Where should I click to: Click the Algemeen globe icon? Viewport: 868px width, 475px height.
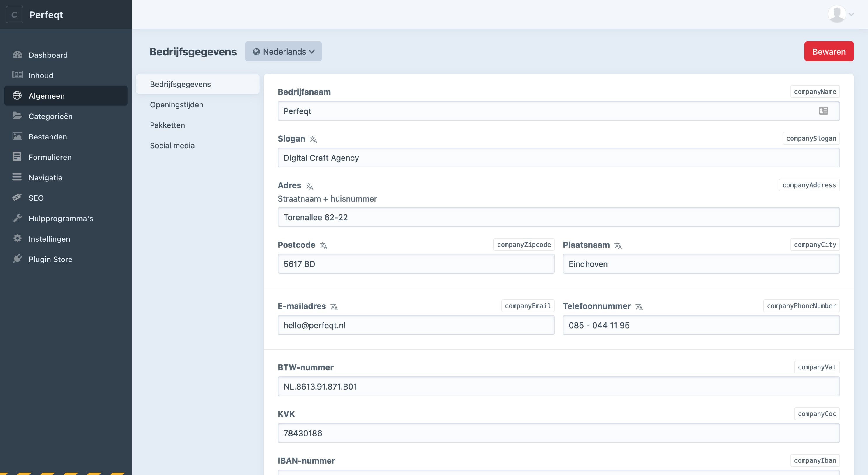pyautogui.click(x=17, y=95)
